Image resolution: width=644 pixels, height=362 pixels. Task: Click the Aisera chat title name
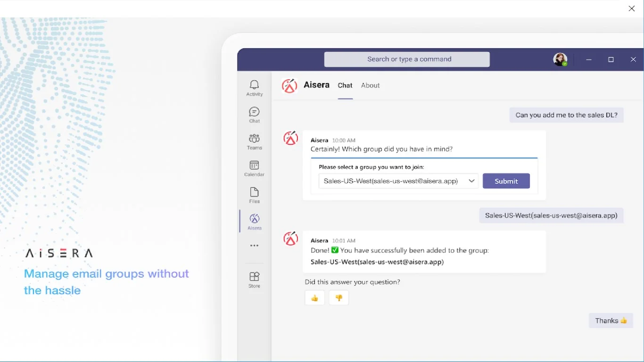pos(316,85)
